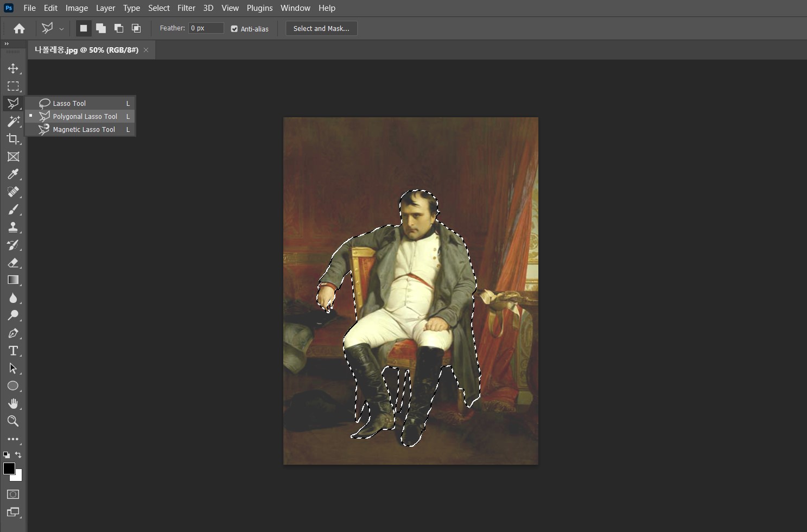Open the Select menu
The width and height of the screenshot is (807, 532).
[x=159, y=8]
